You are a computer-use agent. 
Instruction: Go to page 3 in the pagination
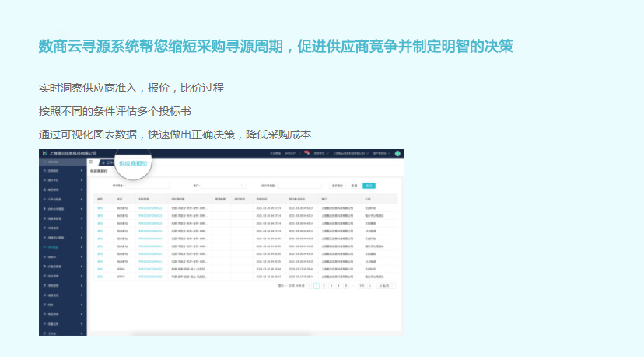[x=331, y=286]
